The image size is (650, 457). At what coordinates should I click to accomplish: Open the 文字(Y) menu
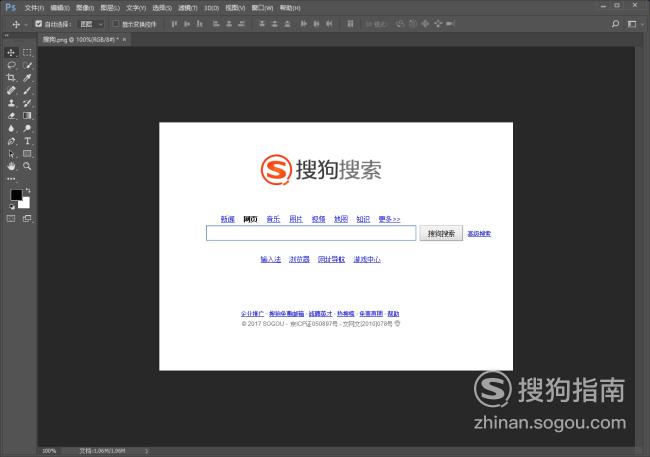(x=136, y=8)
